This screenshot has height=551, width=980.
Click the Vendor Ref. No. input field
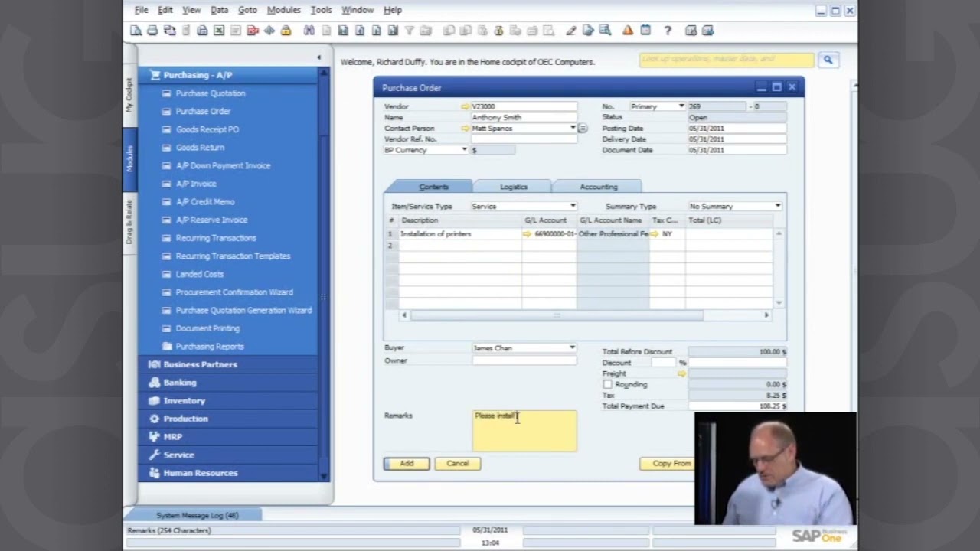coord(524,139)
